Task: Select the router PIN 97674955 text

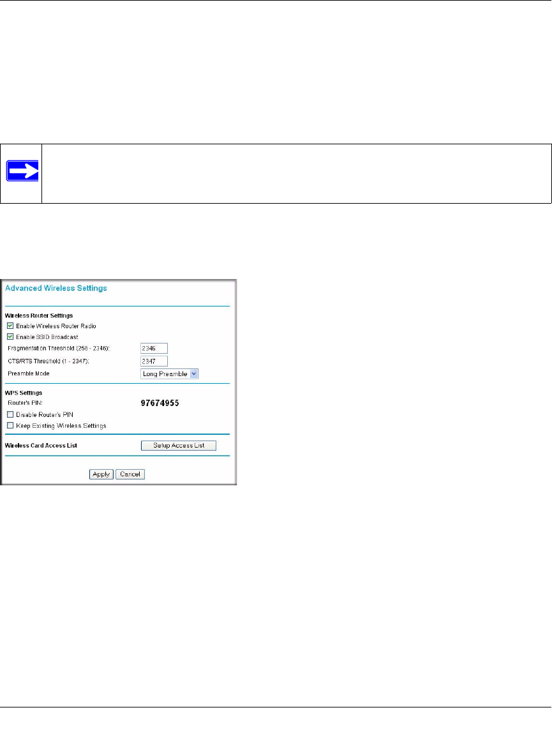Action: tap(160, 403)
